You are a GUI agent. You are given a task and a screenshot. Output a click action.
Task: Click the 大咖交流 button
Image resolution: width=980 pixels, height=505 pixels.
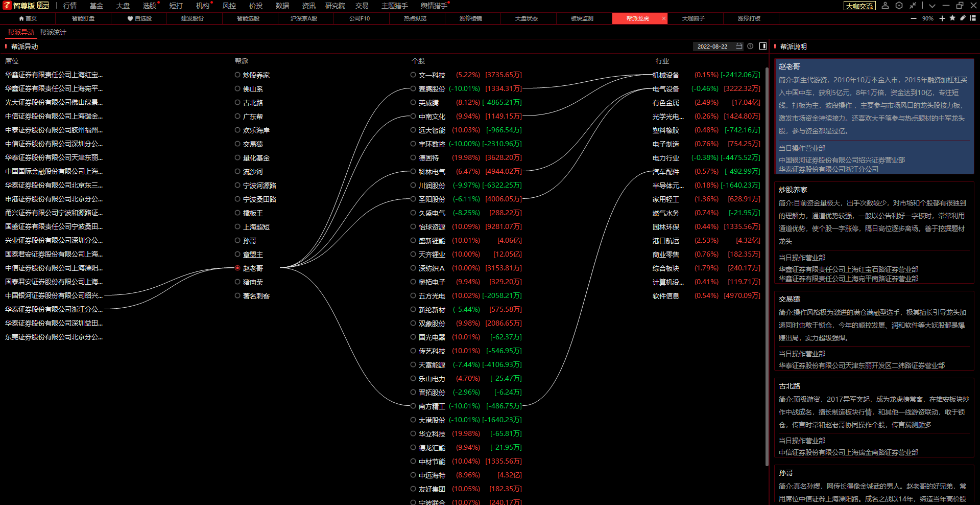(859, 6)
